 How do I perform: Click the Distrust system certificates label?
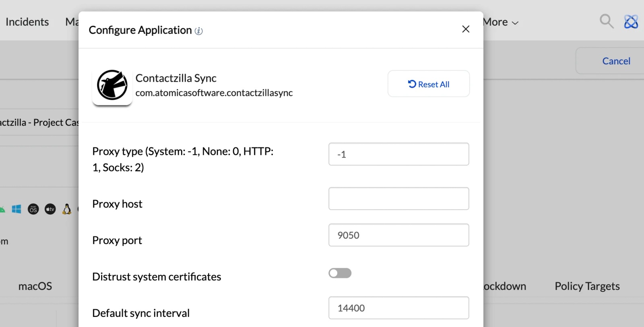157,277
